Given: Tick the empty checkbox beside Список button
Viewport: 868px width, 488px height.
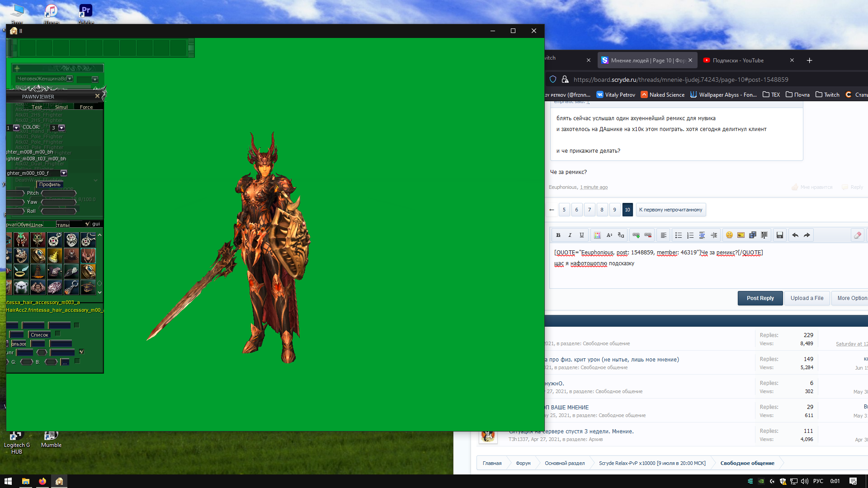Looking at the screenshot, I should [x=58, y=333].
